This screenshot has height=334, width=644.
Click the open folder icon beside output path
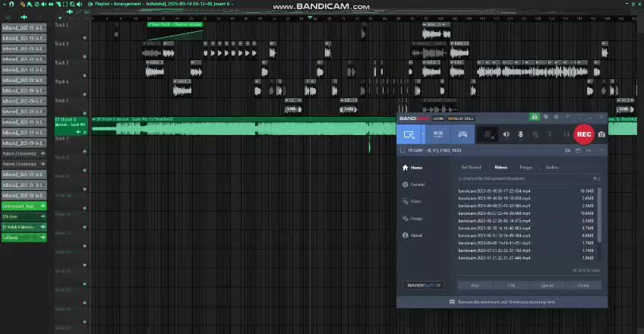[x=596, y=178]
